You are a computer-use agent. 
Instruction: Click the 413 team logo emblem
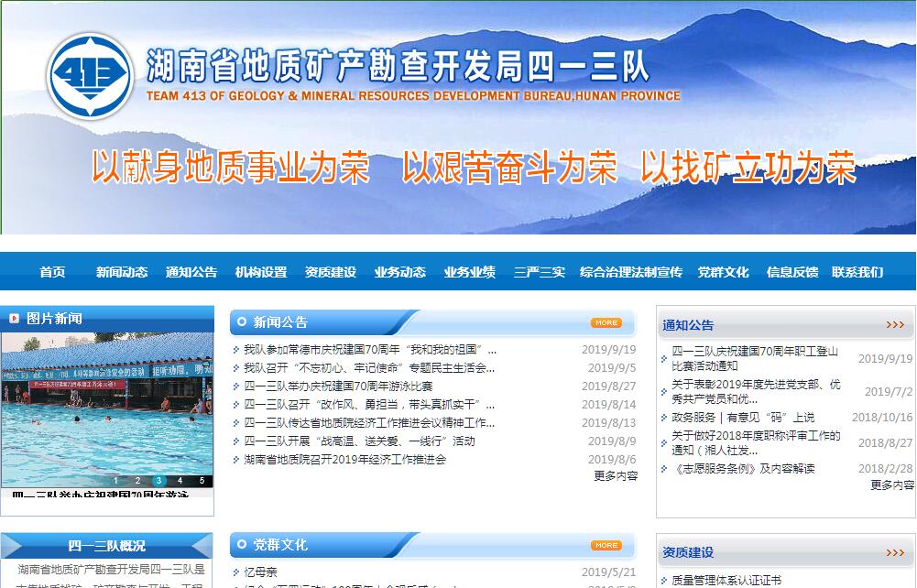[91, 75]
